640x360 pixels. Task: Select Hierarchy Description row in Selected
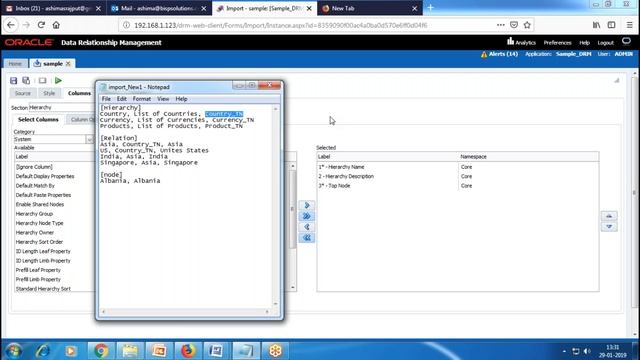click(x=458, y=176)
